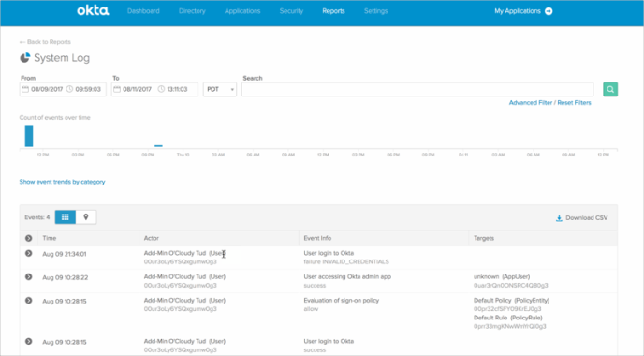This screenshot has width=644, height=356.
Task: Click the unknown (AppUser) target
Action: [x=502, y=276]
